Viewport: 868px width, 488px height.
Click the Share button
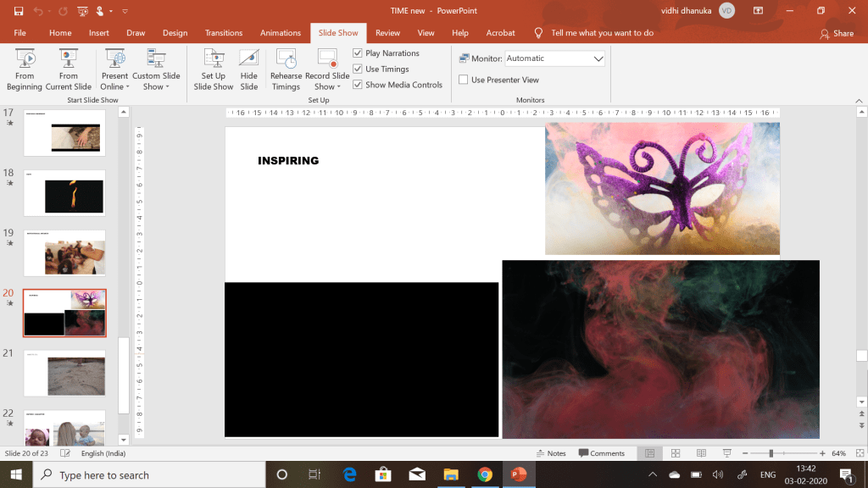click(837, 33)
